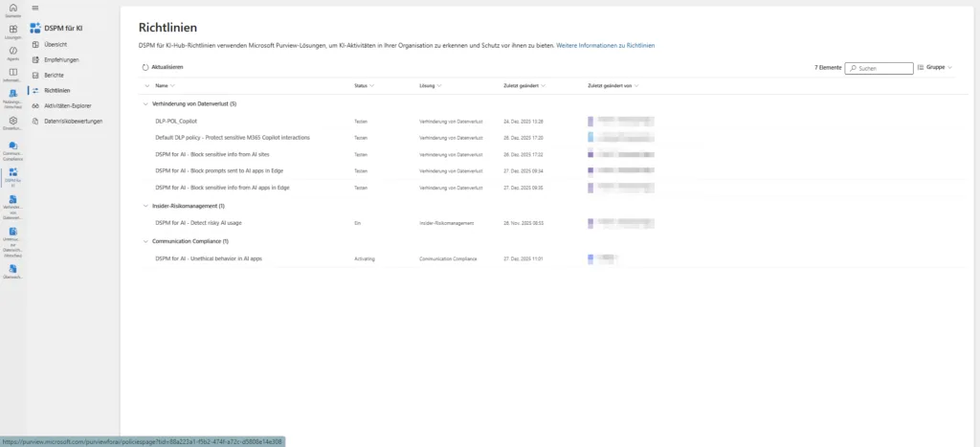The image size is (980, 447).
Task: Open Datenrisikobewertungen in the navigation
Action: point(73,121)
